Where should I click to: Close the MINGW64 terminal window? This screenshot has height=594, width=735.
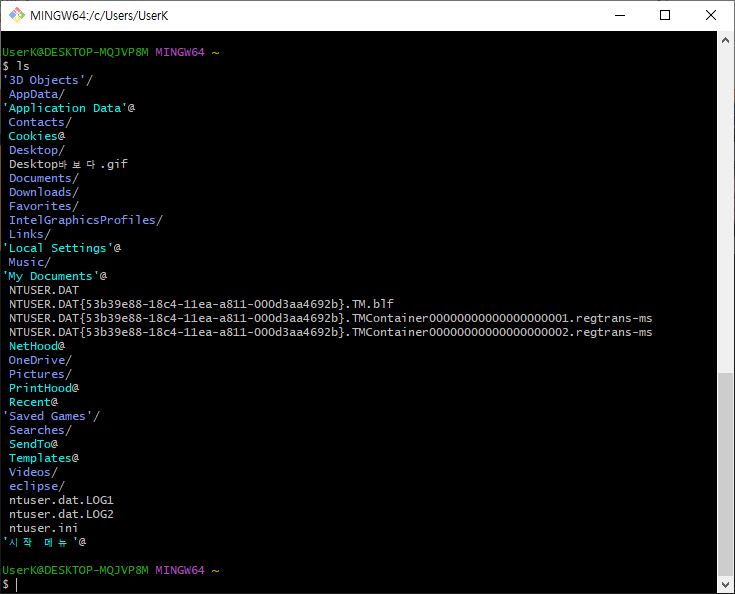click(x=710, y=15)
